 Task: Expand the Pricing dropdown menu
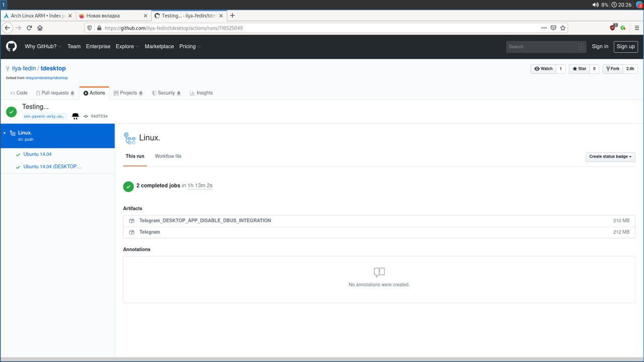click(x=190, y=46)
